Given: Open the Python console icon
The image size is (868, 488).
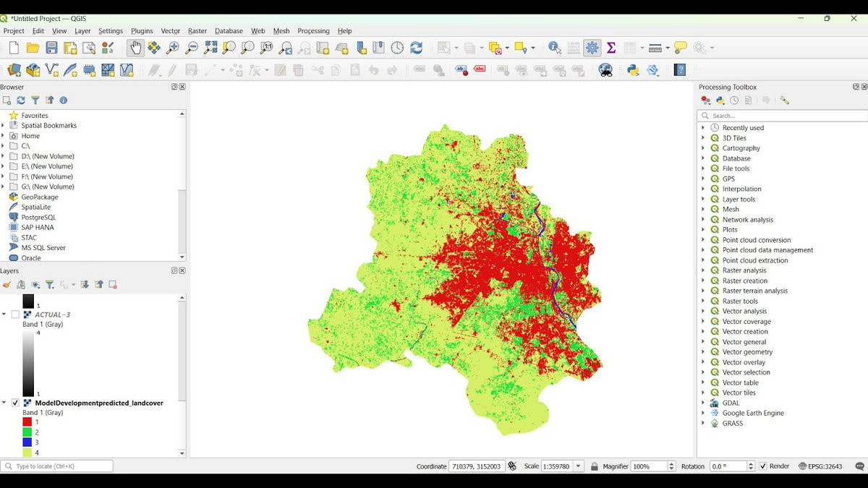Looking at the screenshot, I should tap(634, 70).
